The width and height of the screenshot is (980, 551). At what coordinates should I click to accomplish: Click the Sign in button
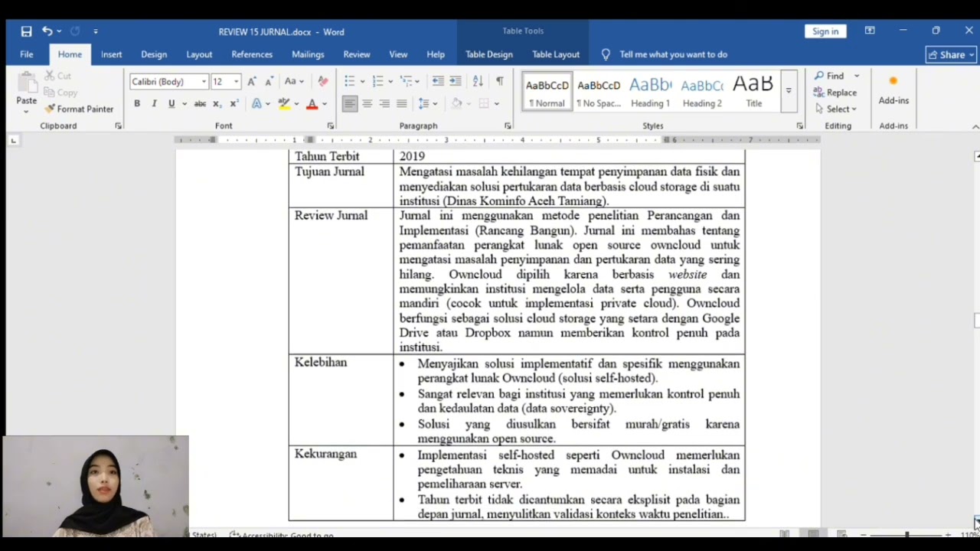click(825, 31)
